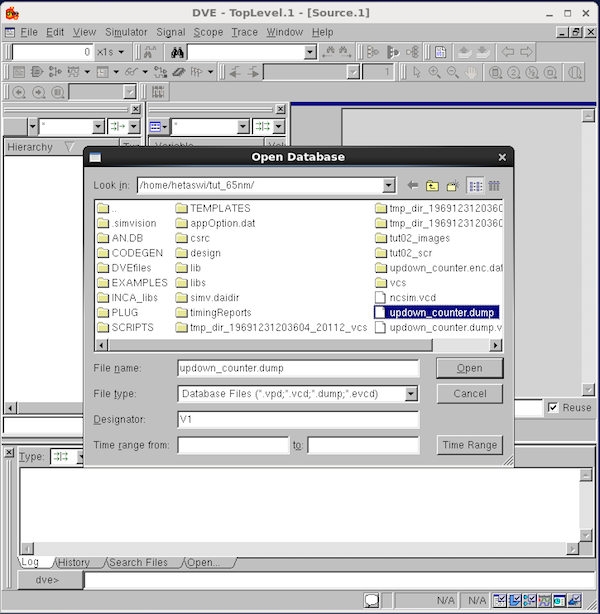
Task: Close the Hierarchy pane with its X button
Action: pyautogui.click(x=136, y=109)
